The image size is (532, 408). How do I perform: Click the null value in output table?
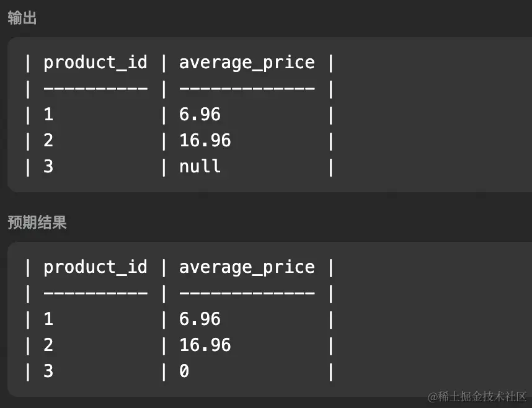click(200, 166)
